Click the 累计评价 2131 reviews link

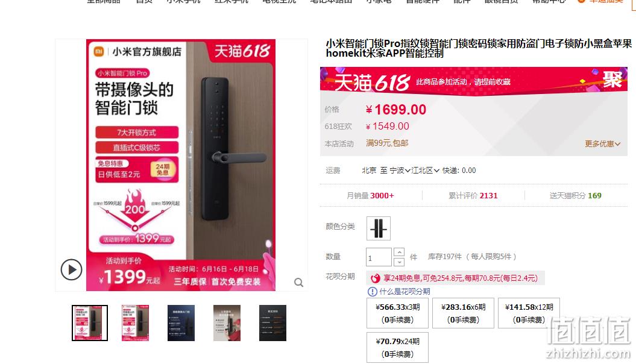(473, 196)
